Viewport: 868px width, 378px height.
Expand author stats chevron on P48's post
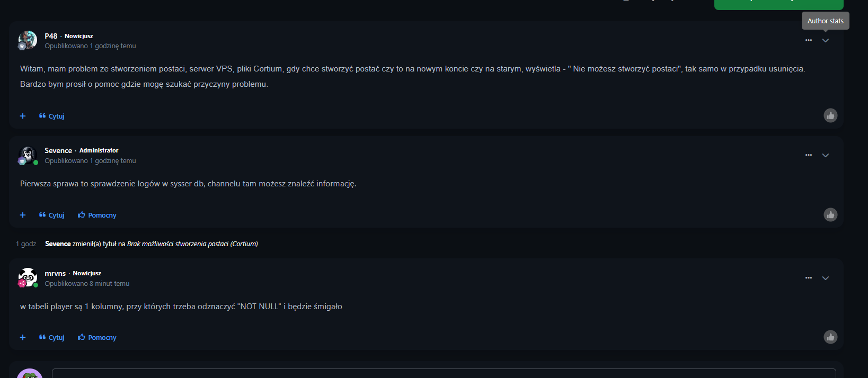click(x=826, y=40)
